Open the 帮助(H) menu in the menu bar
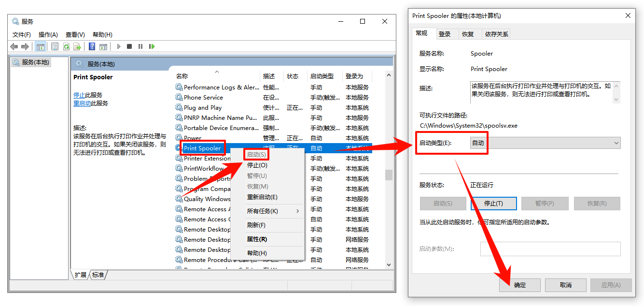 pos(102,34)
